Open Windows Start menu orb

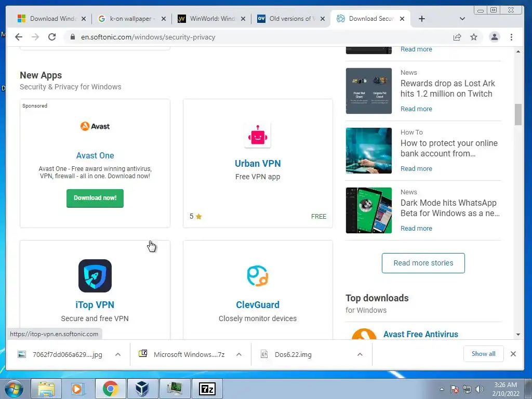pyautogui.click(x=14, y=389)
